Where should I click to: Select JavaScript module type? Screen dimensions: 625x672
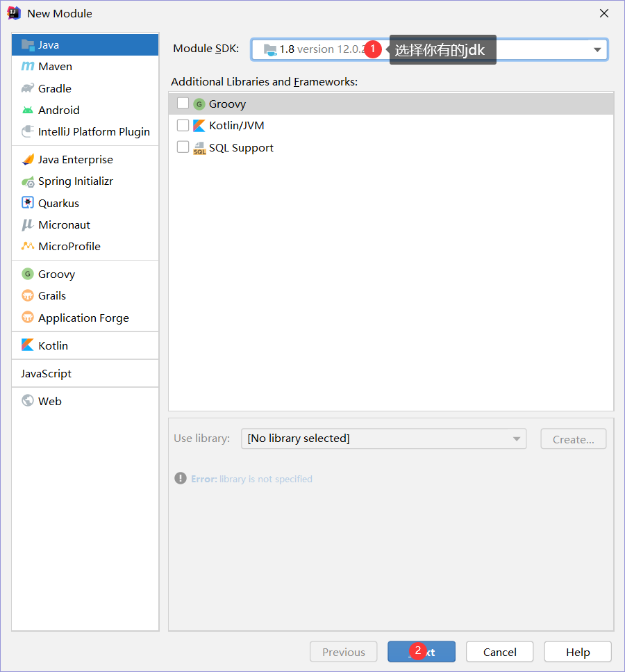85,373
